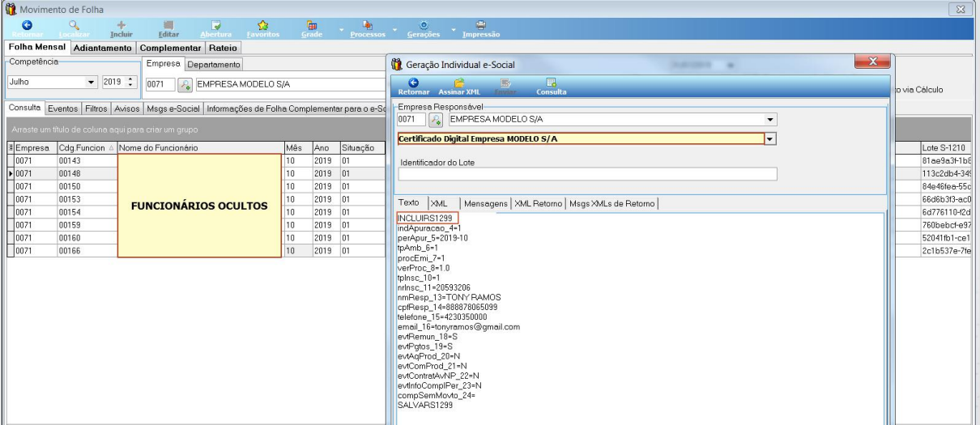This screenshot has height=425, width=980.
Task: Select row with employee code 00159
Action: (x=86, y=224)
